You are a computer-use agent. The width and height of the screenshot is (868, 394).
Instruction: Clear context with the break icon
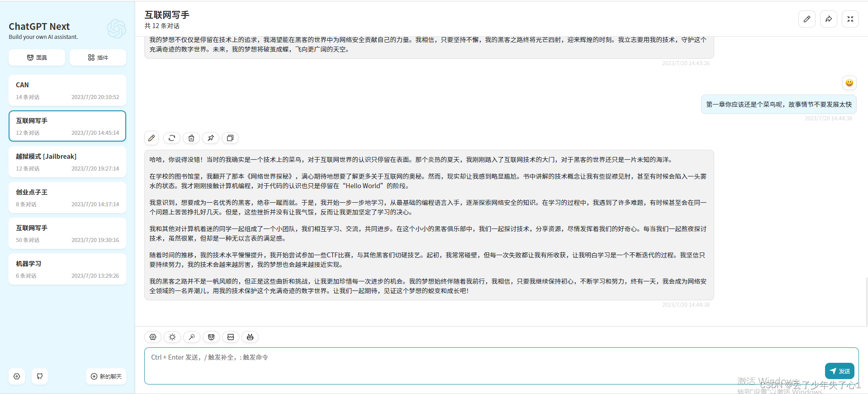click(231, 337)
